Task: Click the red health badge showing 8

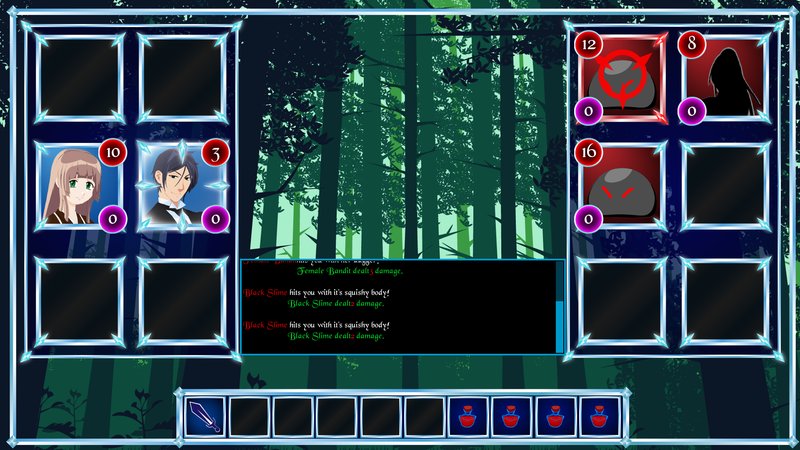Action: click(x=692, y=43)
